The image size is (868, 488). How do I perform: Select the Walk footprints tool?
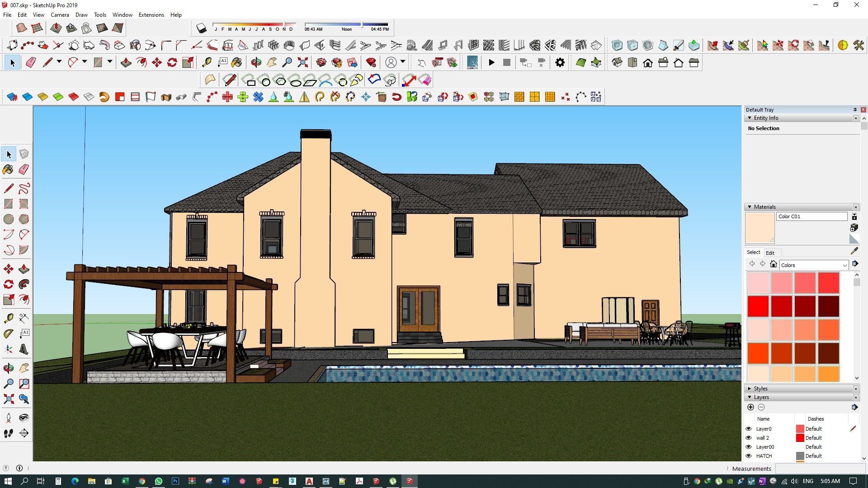8,433
